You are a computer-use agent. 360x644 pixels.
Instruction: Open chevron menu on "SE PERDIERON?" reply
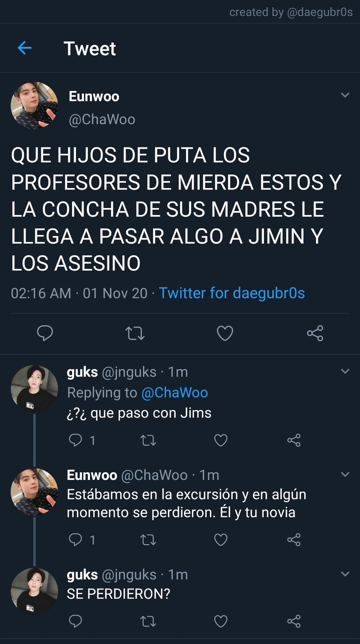[x=345, y=574]
